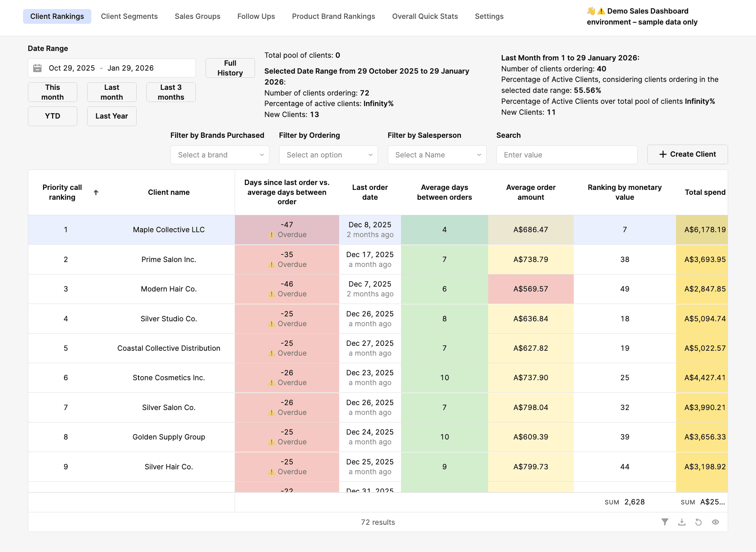Click overdue warning icon for Prime Salon Inc.
The height and width of the screenshot is (552, 756).
pos(271,264)
